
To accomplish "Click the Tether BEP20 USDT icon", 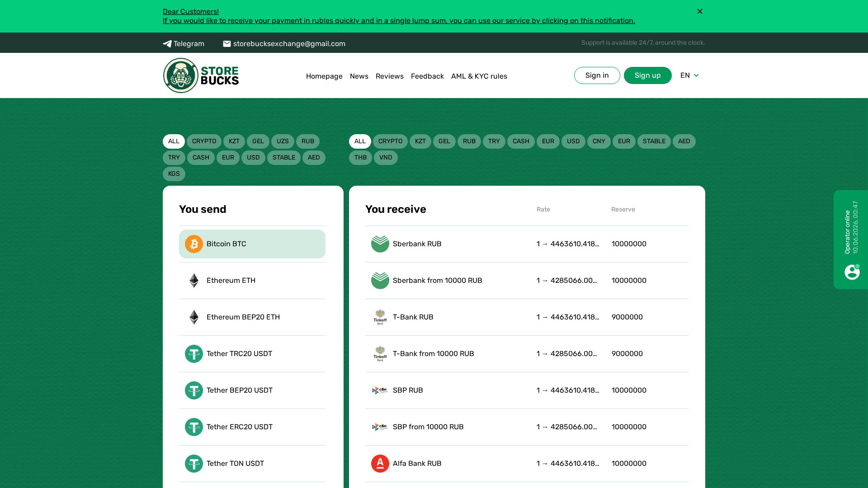I will click(x=193, y=390).
